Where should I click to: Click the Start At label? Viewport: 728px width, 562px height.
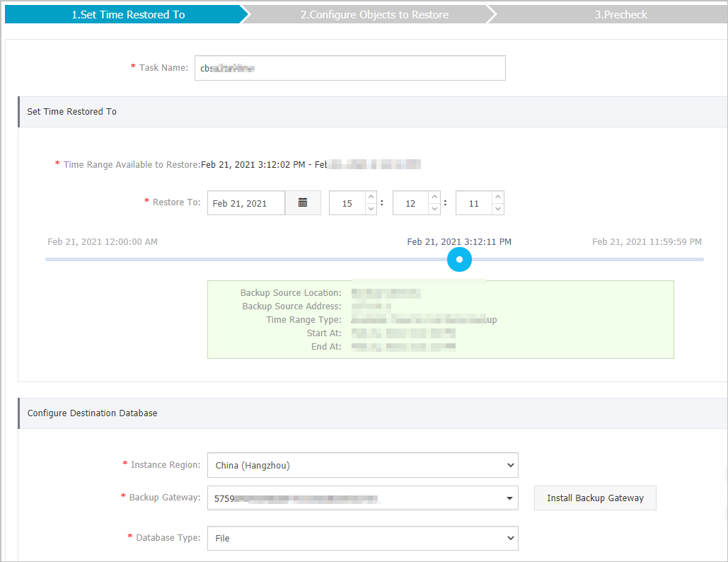(x=324, y=333)
